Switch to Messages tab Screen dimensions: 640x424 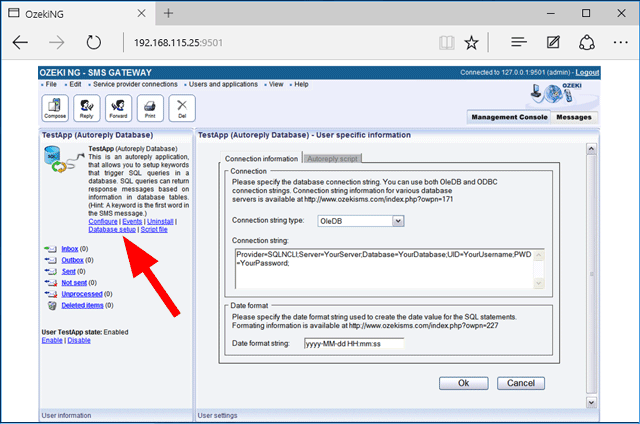tap(574, 117)
